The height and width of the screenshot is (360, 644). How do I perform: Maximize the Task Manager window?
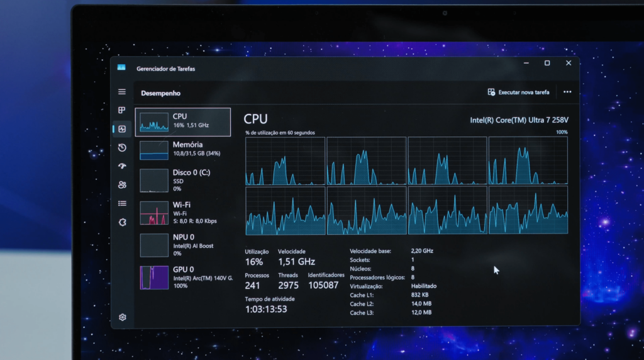pyautogui.click(x=547, y=63)
